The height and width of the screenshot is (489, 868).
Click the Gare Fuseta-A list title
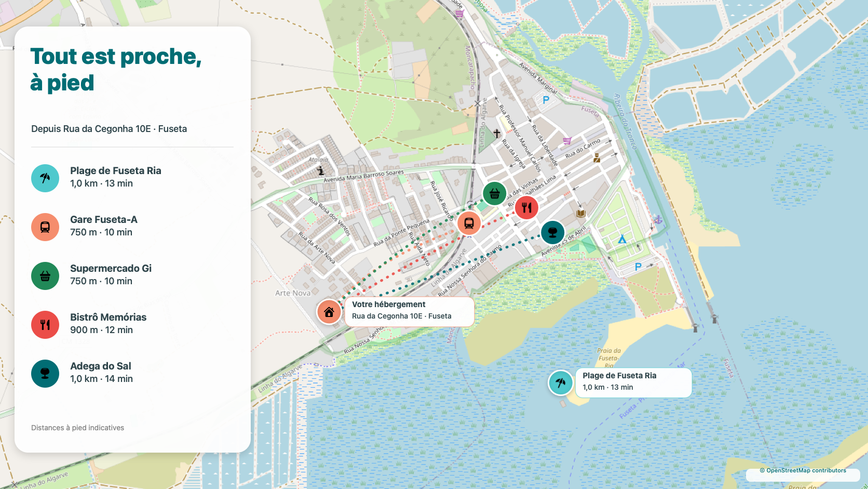coord(104,219)
